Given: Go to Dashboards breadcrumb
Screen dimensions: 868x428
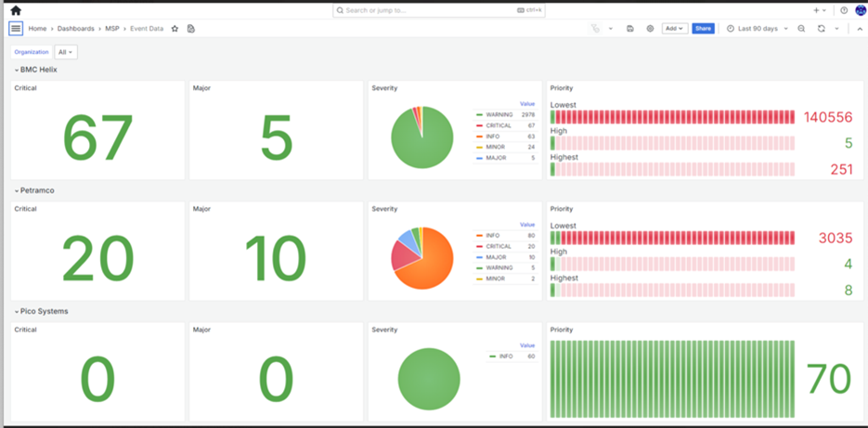Looking at the screenshot, I should click(76, 29).
